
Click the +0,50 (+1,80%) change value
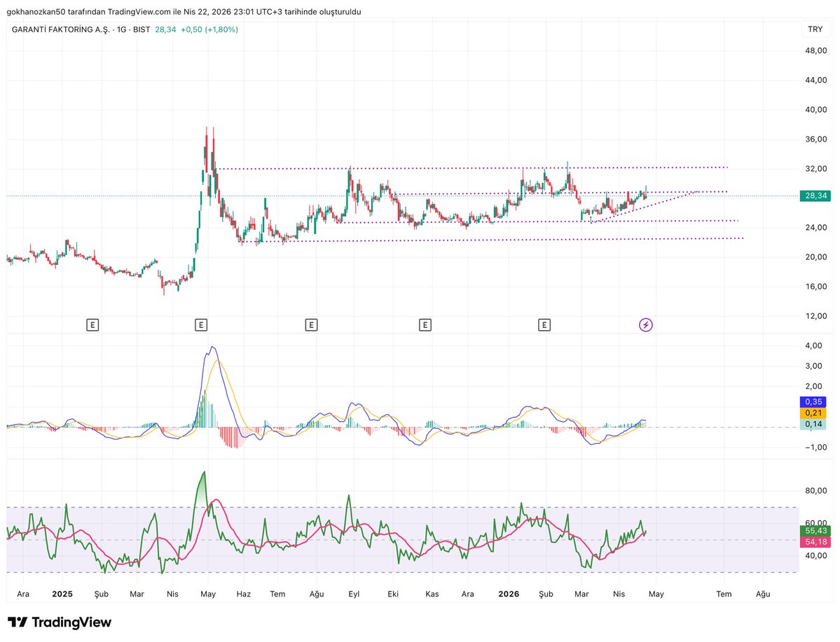coord(209,29)
